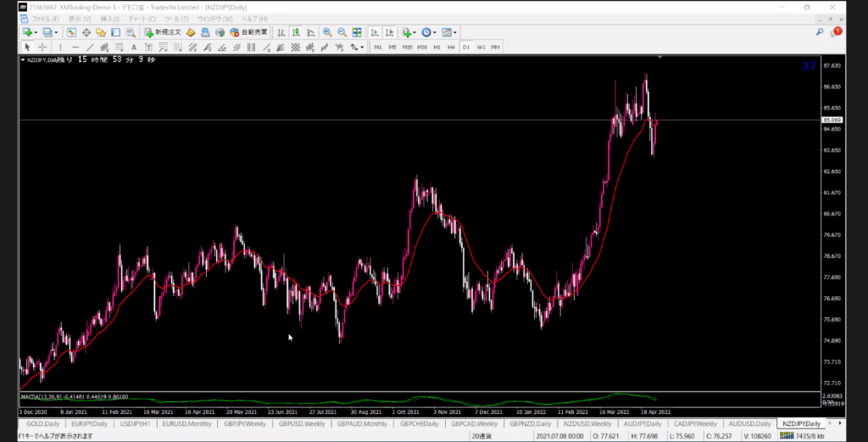Expand the new chart dropdown arrow

36,33
